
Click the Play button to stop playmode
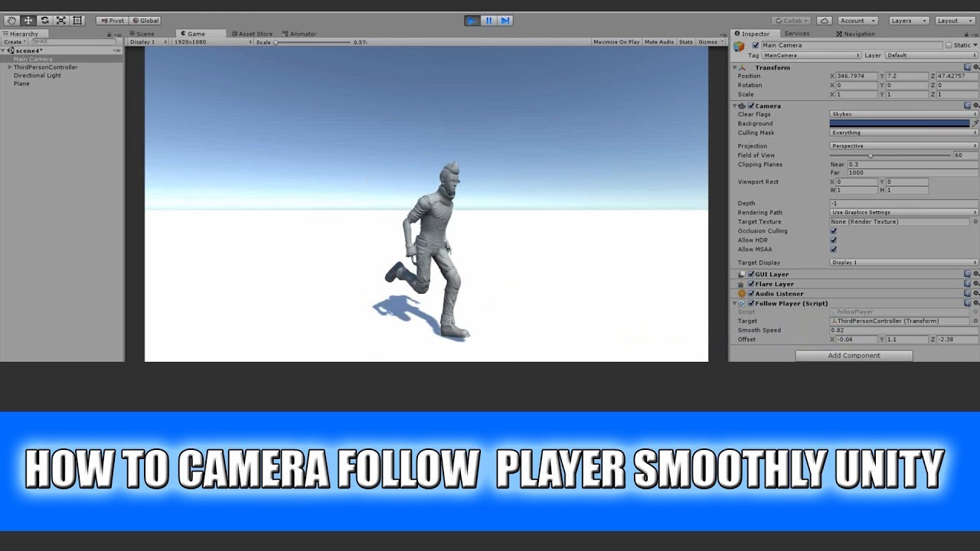(x=472, y=21)
